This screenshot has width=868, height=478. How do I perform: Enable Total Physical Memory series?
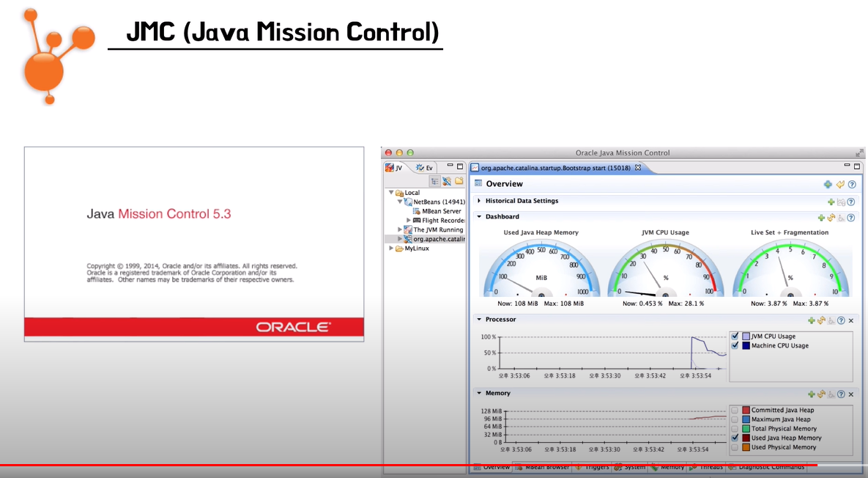pyautogui.click(x=735, y=428)
